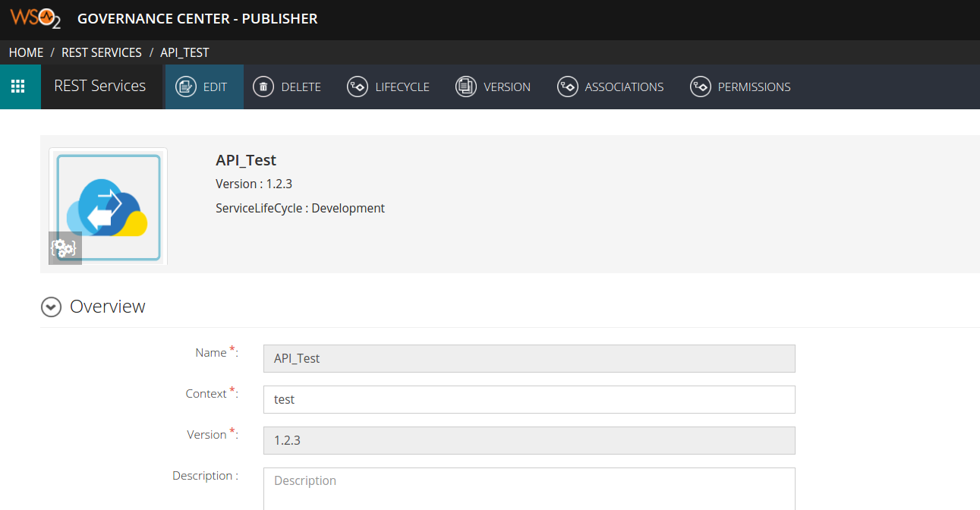980x510 pixels.
Task: Click the gears overlay on the thumbnail
Action: (x=65, y=248)
